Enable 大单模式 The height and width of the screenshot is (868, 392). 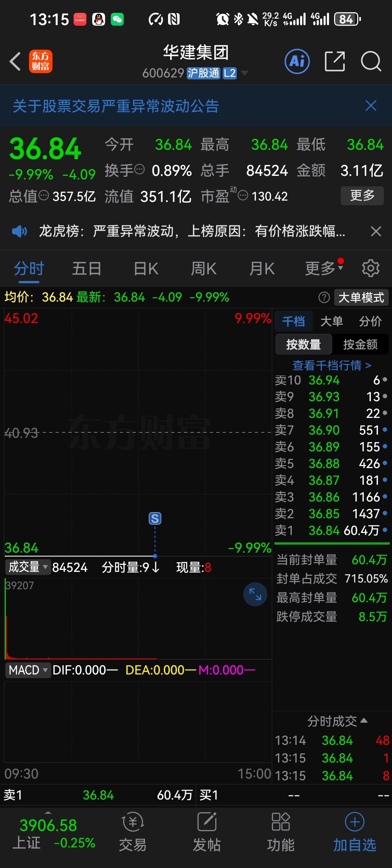[x=361, y=298]
